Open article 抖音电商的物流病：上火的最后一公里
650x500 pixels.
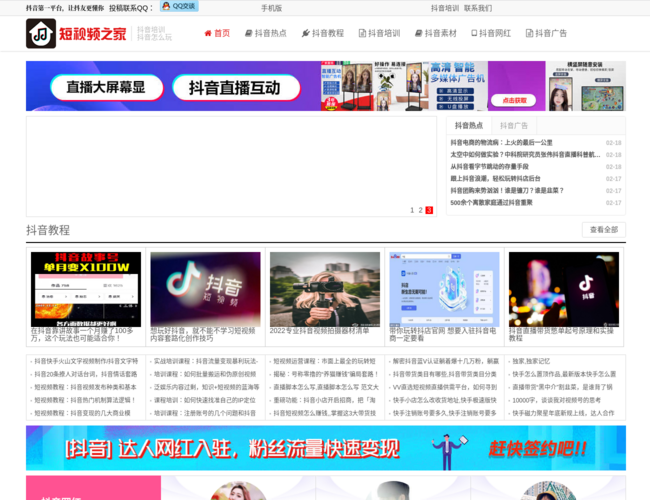[501, 143]
